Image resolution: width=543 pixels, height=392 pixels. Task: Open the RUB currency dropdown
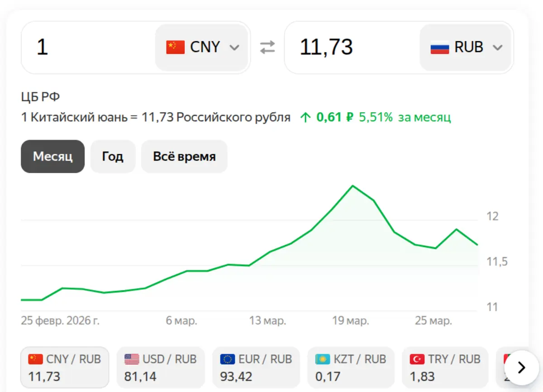(498, 47)
